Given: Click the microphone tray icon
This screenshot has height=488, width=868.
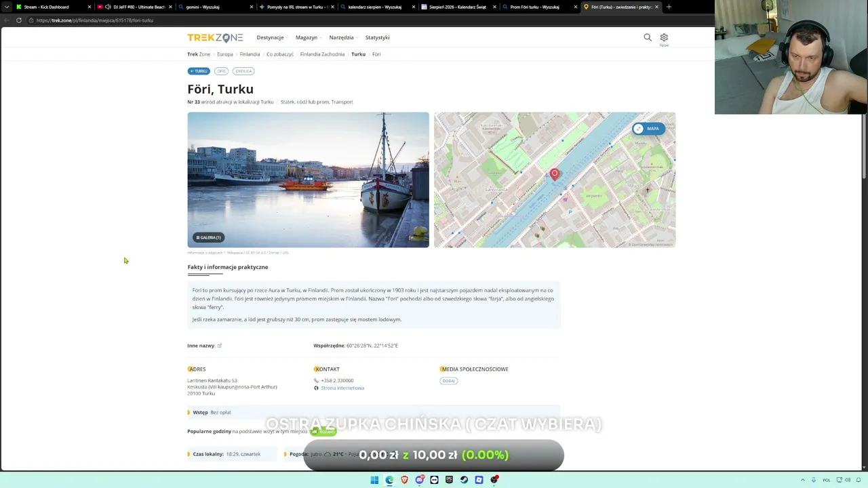Looking at the screenshot, I should [814, 480].
